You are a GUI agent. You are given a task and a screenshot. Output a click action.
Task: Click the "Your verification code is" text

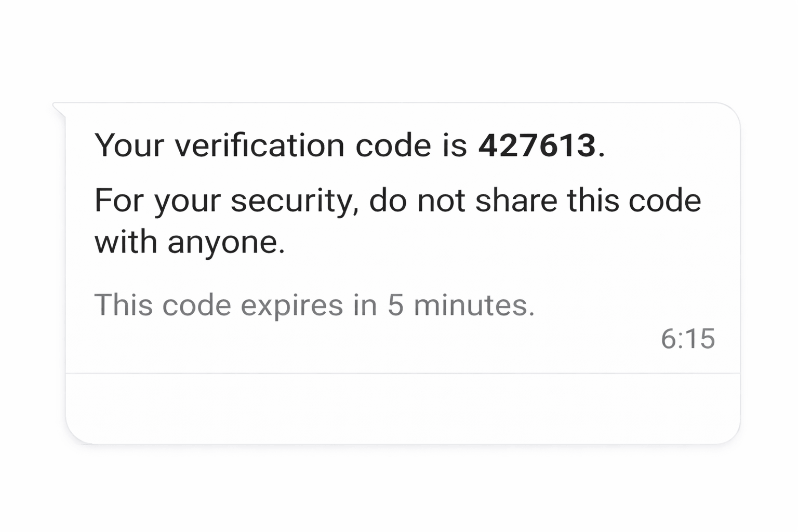pyautogui.click(x=281, y=145)
